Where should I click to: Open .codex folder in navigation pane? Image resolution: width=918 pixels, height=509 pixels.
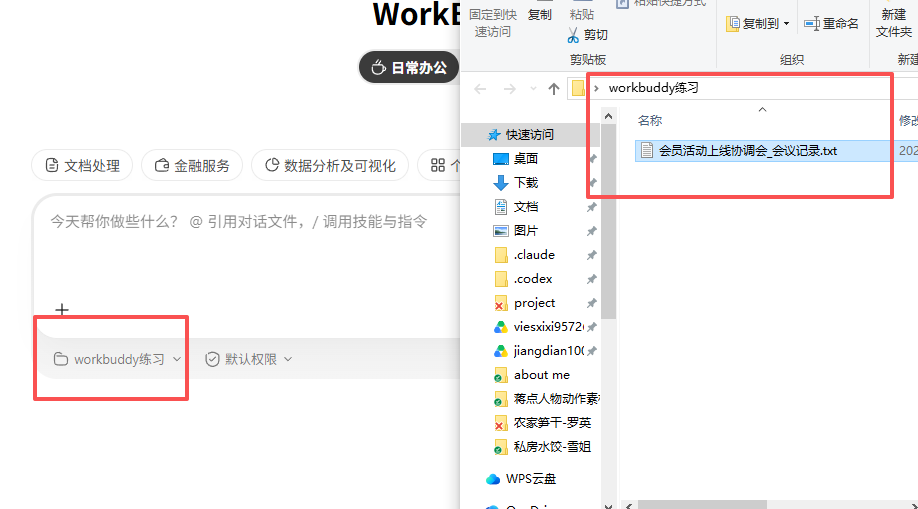533,279
